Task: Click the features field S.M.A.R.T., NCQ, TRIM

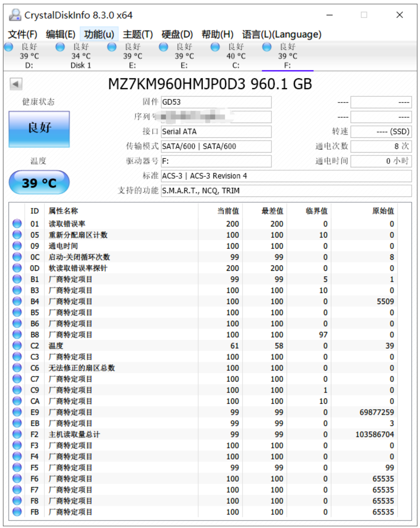Action: [x=286, y=191]
